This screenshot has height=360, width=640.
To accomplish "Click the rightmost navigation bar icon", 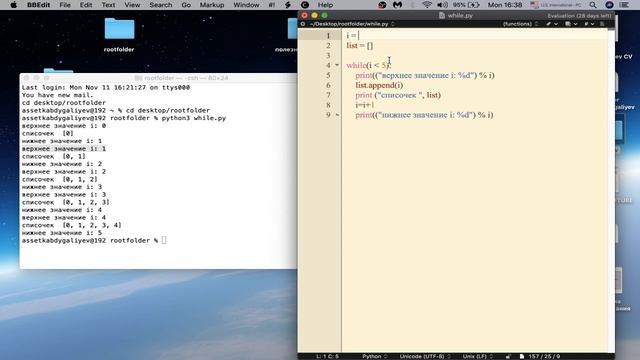I will (x=602, y=24).
